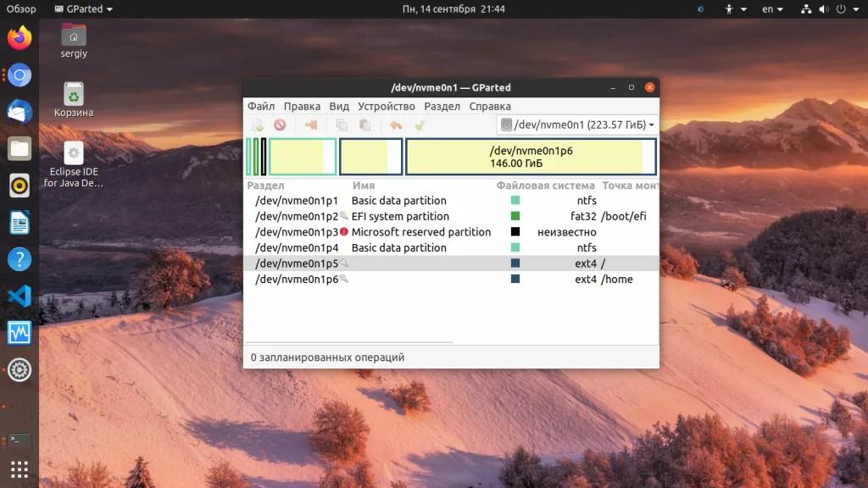Click the fat32 green color swatch

(515, 216)
